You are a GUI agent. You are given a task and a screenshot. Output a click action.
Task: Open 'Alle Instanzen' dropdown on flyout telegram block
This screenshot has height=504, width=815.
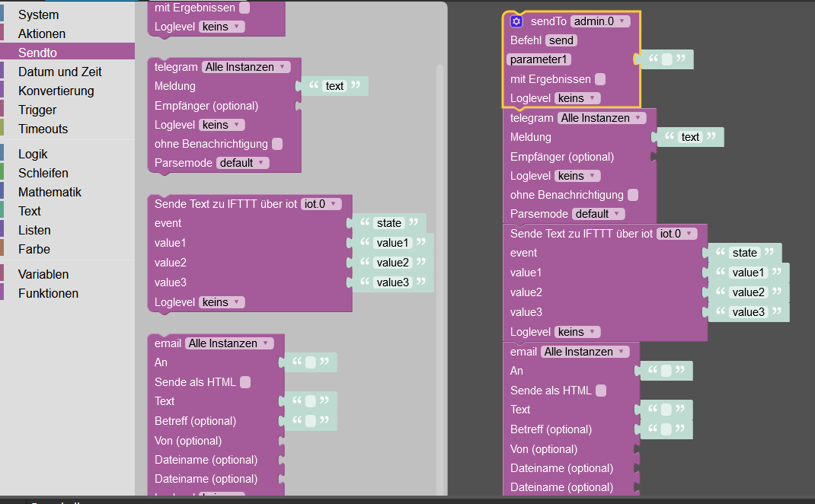click(246, 67)
